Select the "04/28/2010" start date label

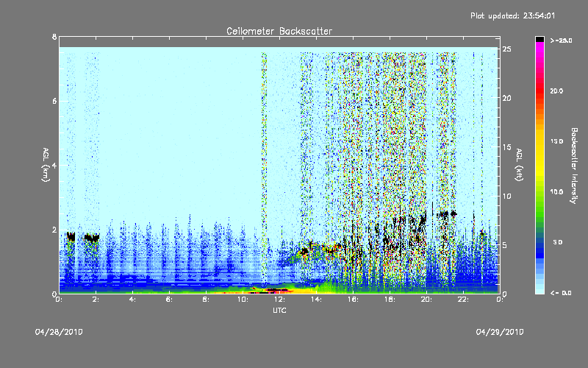tap(59, 332)
